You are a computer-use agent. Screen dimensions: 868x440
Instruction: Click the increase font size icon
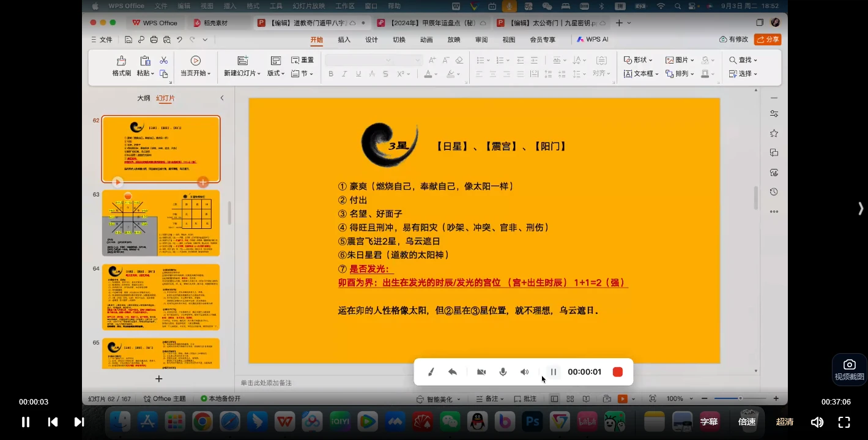432,60
